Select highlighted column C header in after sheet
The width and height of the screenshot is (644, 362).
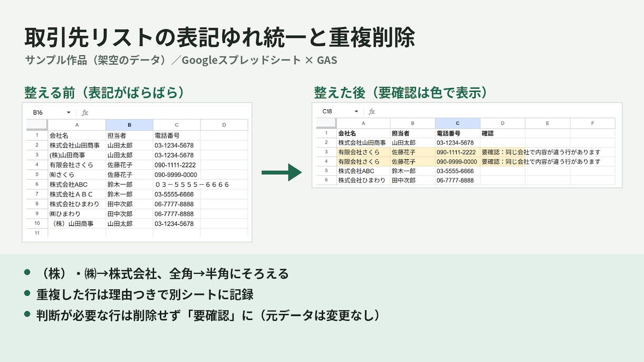[458, 123]
